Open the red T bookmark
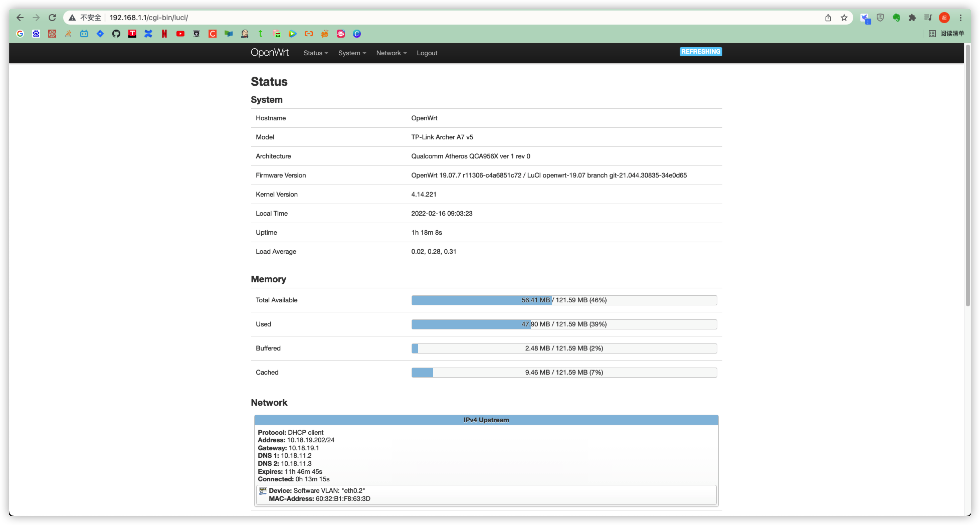This screenshot has height=525, width=980. tap(132, 34)
